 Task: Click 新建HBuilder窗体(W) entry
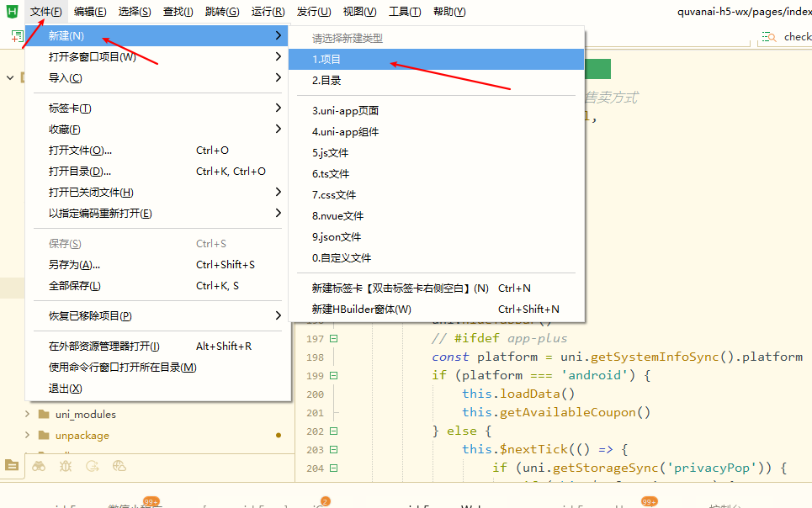pyautogui.click(x=436, y=310)
